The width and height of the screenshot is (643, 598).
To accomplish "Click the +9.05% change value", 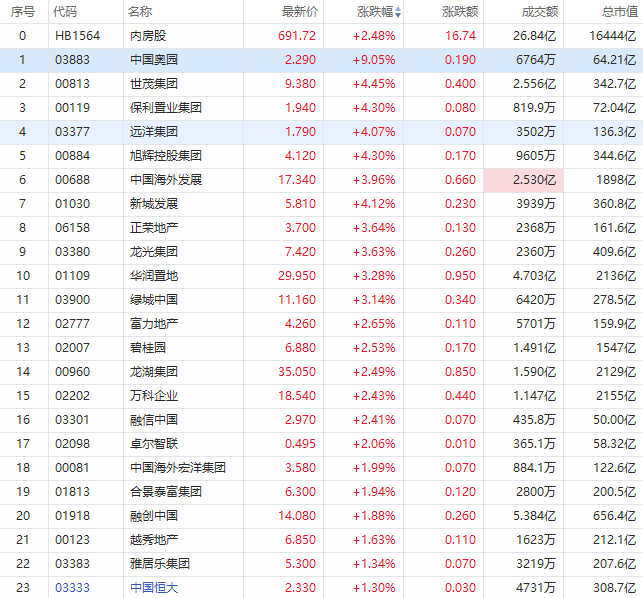I will [374, 60].
